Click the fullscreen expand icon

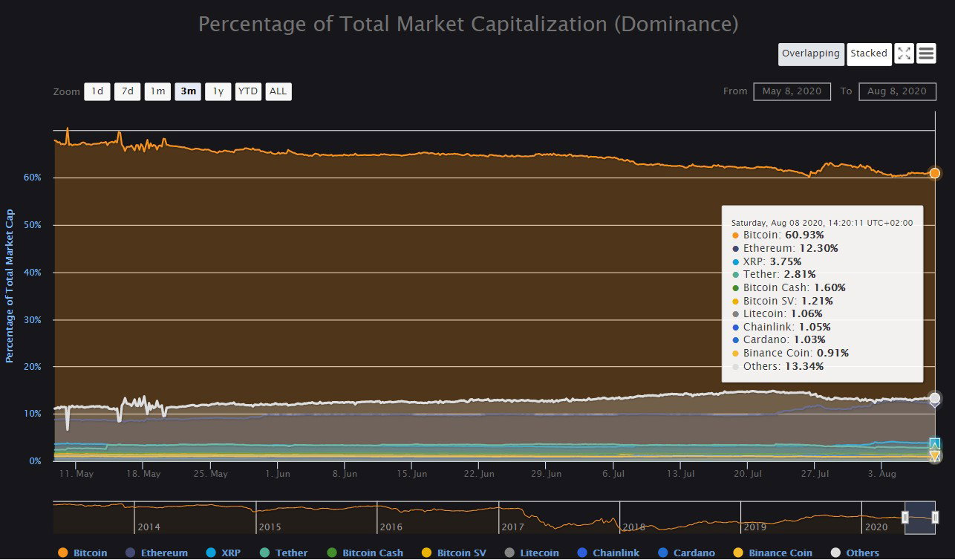[904, 53]
